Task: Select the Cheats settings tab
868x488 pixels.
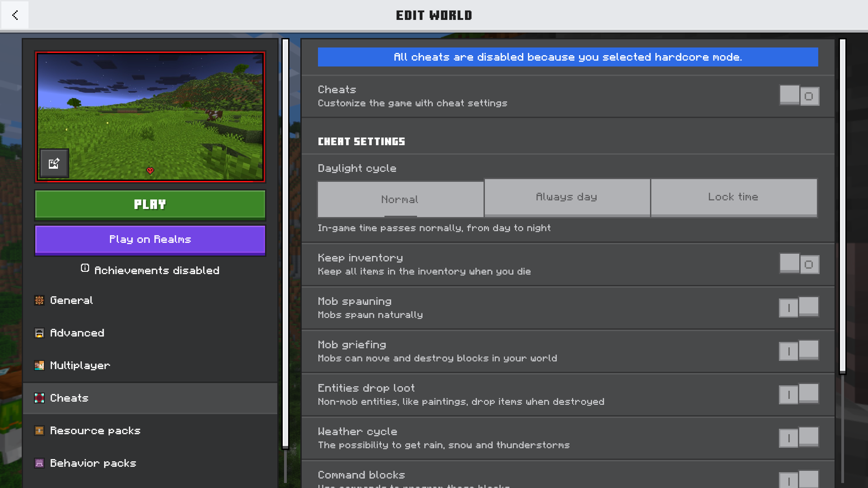Action: click(150, 398)
